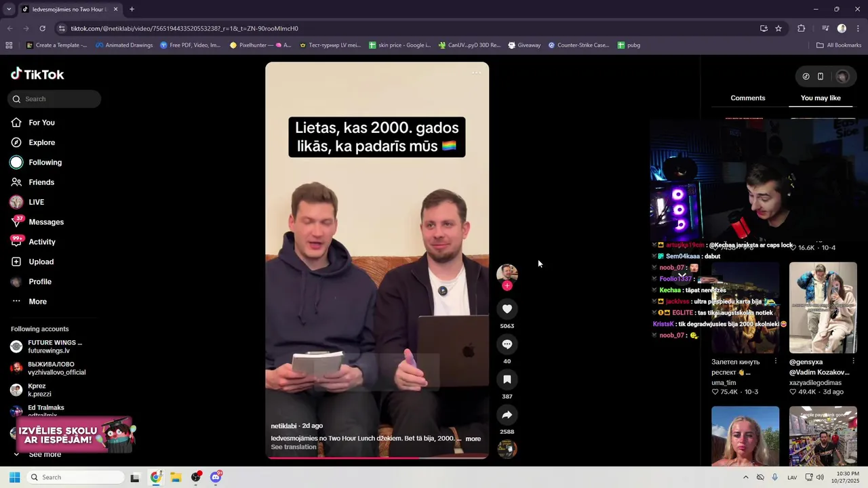The image size is (868, 488).
Task: Open vyzhivallovo_official following account
Action: [x=47, y=368]
